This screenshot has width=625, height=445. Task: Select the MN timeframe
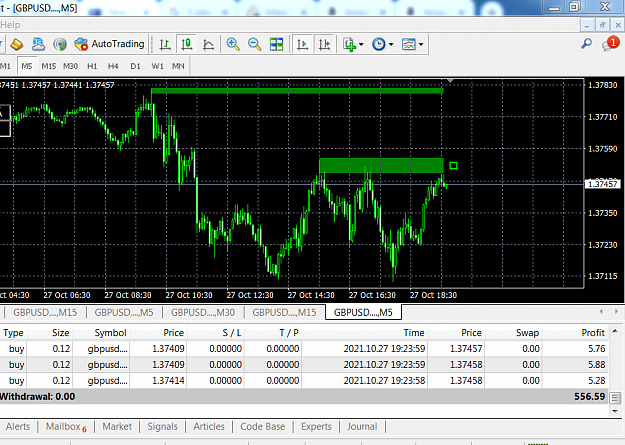178,66
